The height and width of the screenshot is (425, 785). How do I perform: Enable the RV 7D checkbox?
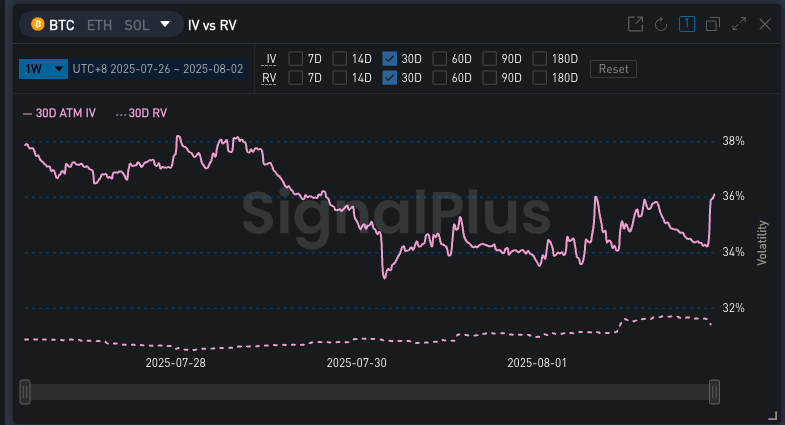tap(295, 78)
